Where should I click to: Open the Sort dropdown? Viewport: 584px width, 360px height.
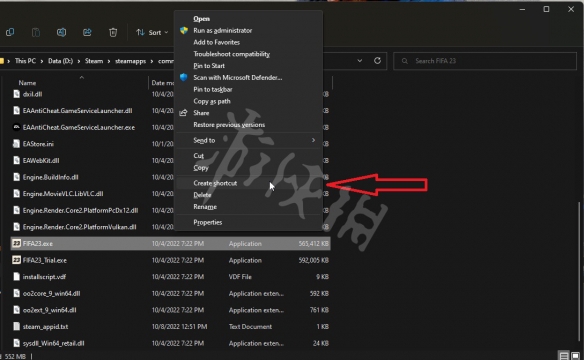coord(152,32)
